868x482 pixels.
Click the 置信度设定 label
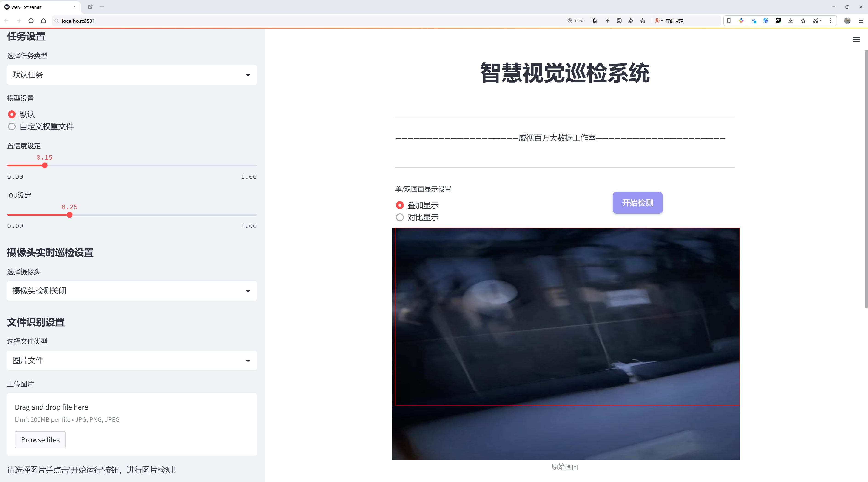(x=24, y=146)
